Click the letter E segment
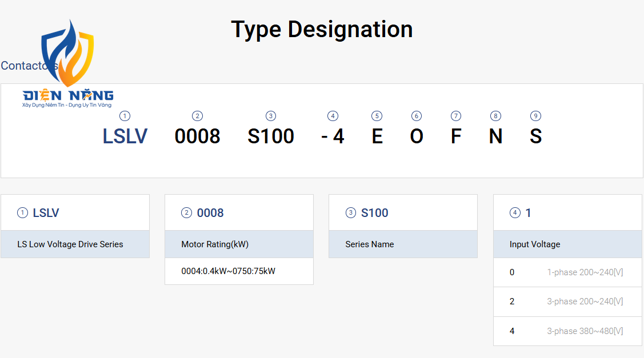This screenshot has width=644, height=358. pos(377,136)
